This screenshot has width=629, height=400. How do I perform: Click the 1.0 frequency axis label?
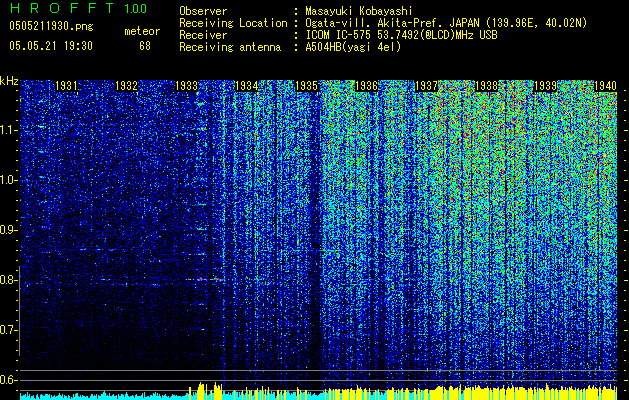point(8,180)
